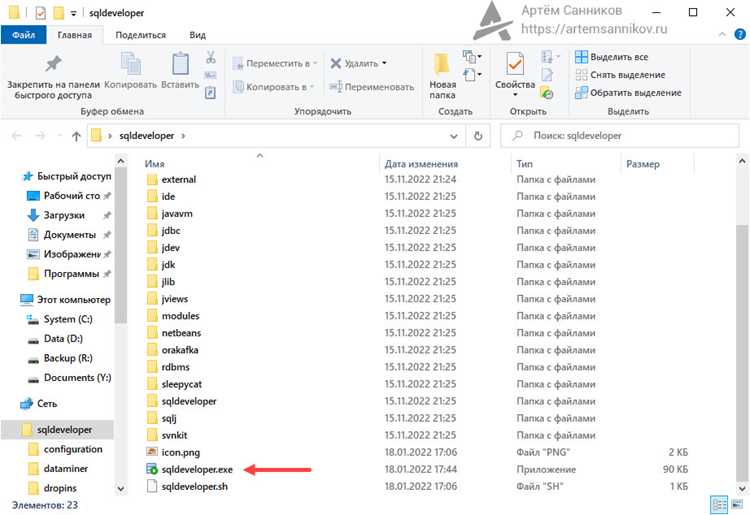750x515 pixels.
Task: Click the Paste clipboard icon
Action: (180, 64)
